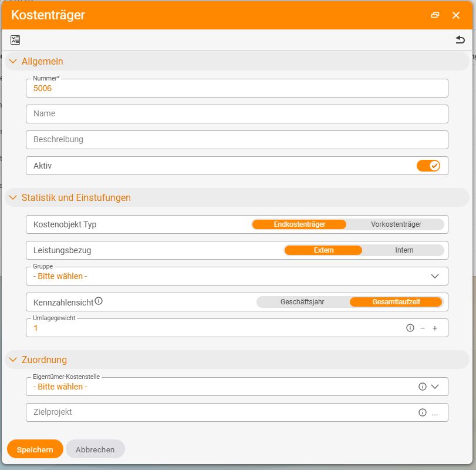Select Vorkostenträger option

tap(396, 224)
